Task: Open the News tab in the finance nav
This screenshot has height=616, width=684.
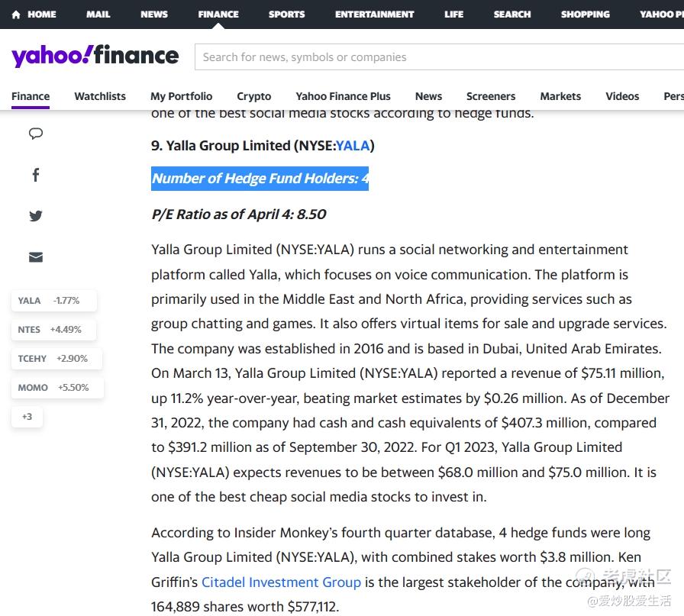Action: pyautogui.click(x=428, y=96)
